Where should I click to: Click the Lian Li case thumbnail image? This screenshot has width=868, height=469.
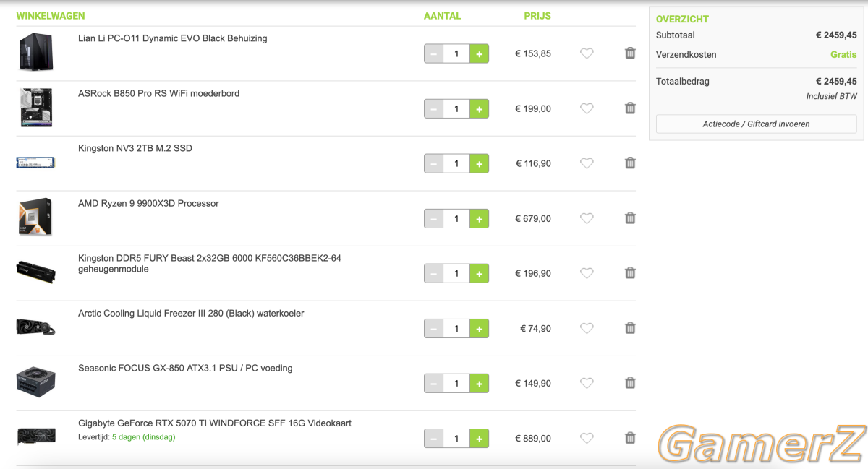pos(35,52)
